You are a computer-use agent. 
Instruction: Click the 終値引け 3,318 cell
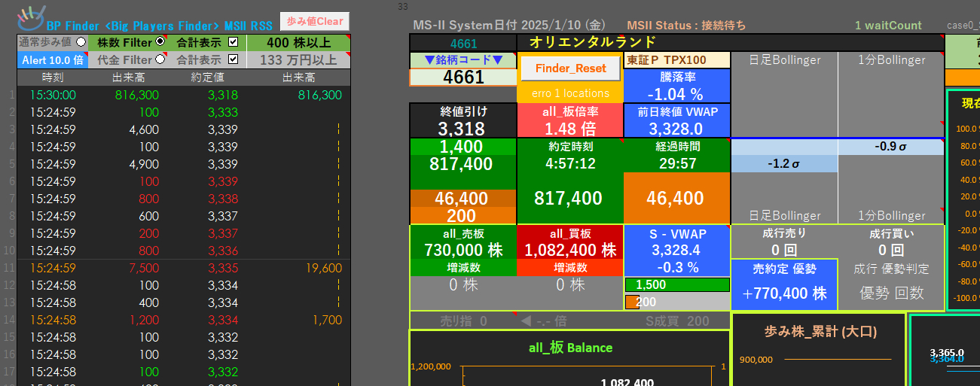coord(463,120)
